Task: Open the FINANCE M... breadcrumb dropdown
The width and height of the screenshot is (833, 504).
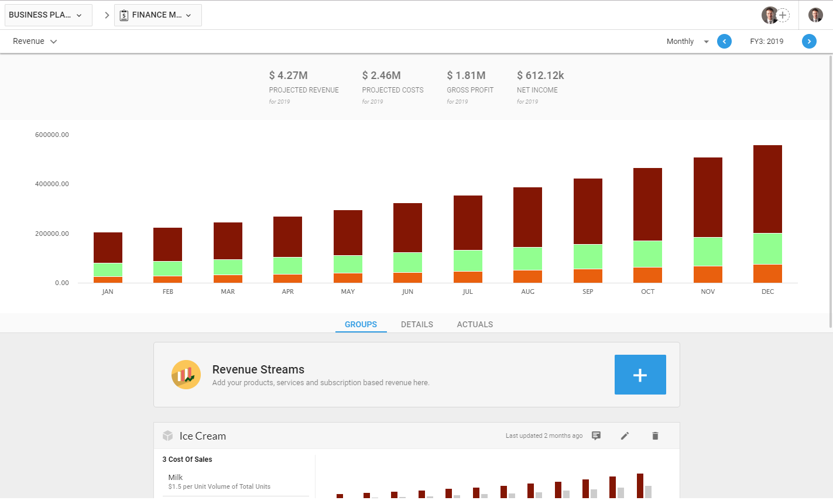Action: point(157,15)
